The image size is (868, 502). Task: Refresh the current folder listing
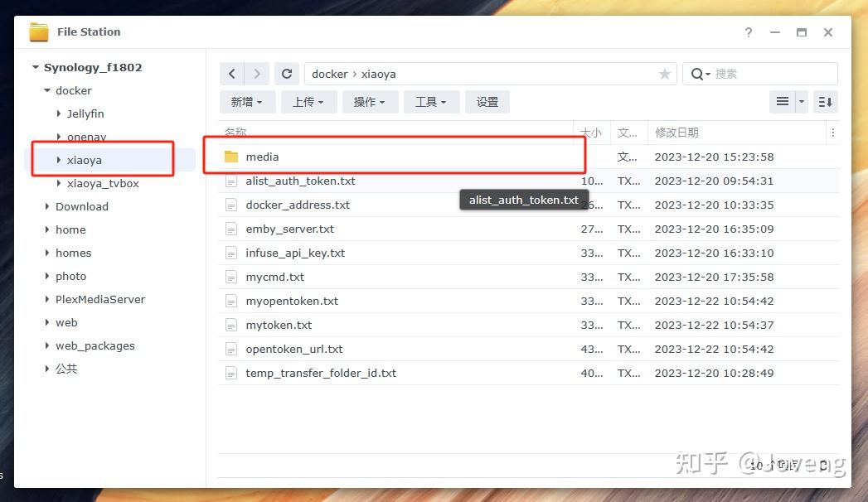click(287, 74)
